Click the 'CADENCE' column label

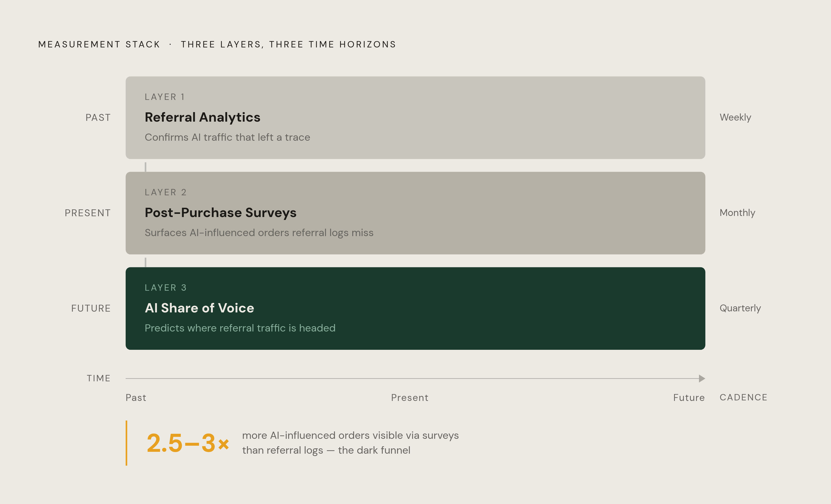744,397
